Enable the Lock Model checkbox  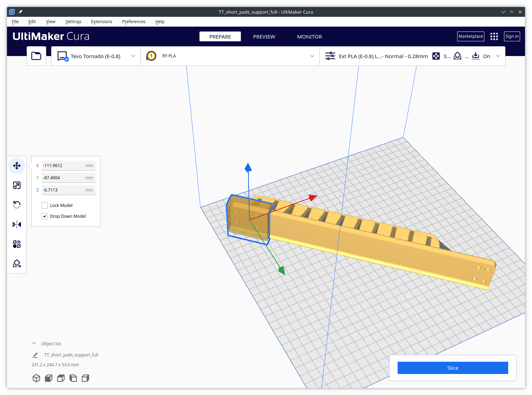pos(44,205)
